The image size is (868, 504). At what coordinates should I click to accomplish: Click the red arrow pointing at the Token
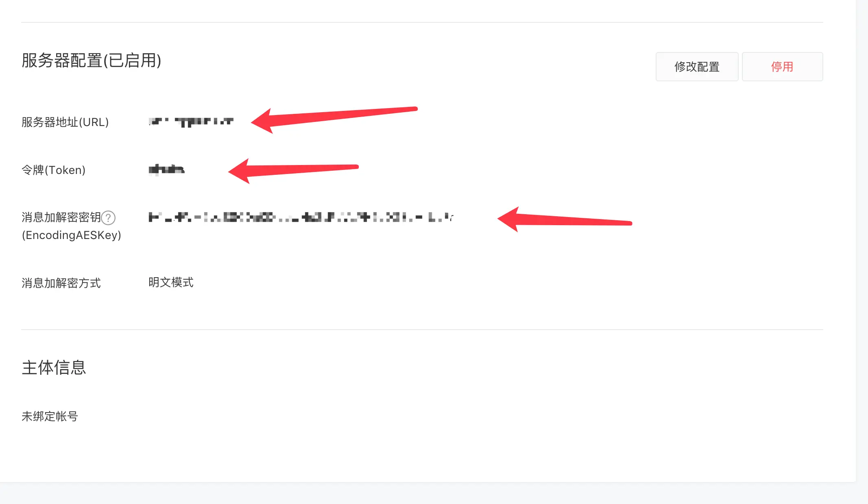(x=293, y=171)
